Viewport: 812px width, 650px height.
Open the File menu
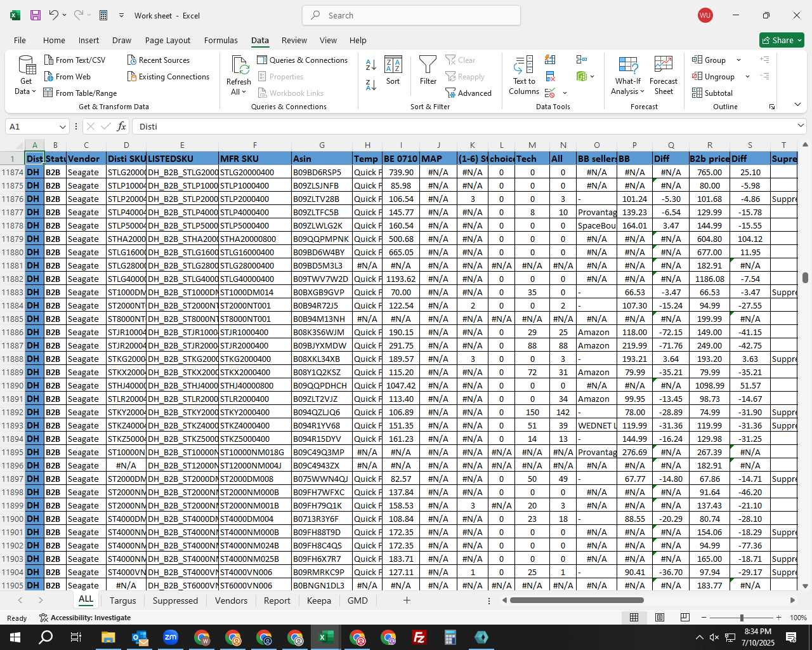click(x=20, y=40)
